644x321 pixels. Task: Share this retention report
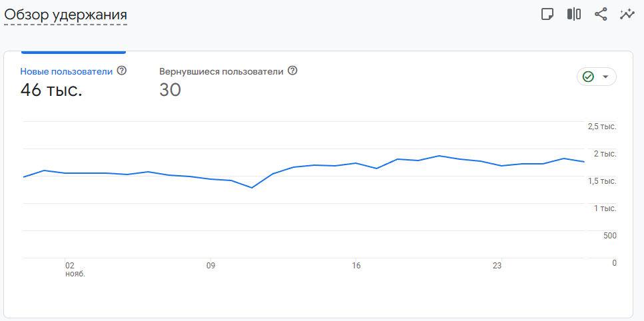(601, 14)
